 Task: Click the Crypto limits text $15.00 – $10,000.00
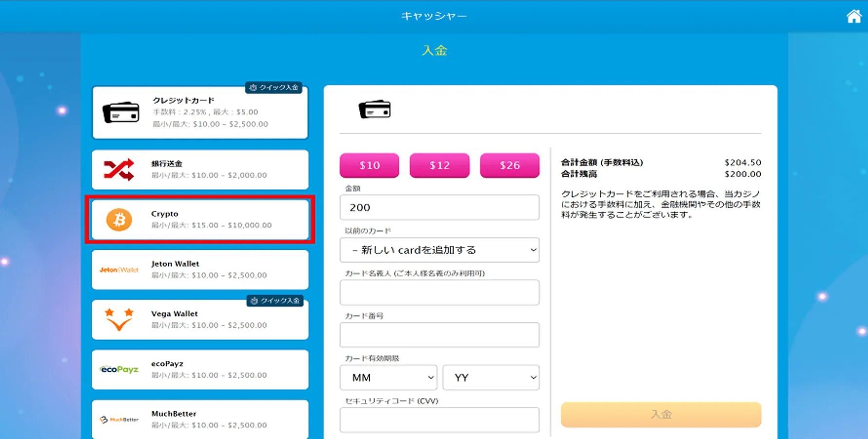232,225
